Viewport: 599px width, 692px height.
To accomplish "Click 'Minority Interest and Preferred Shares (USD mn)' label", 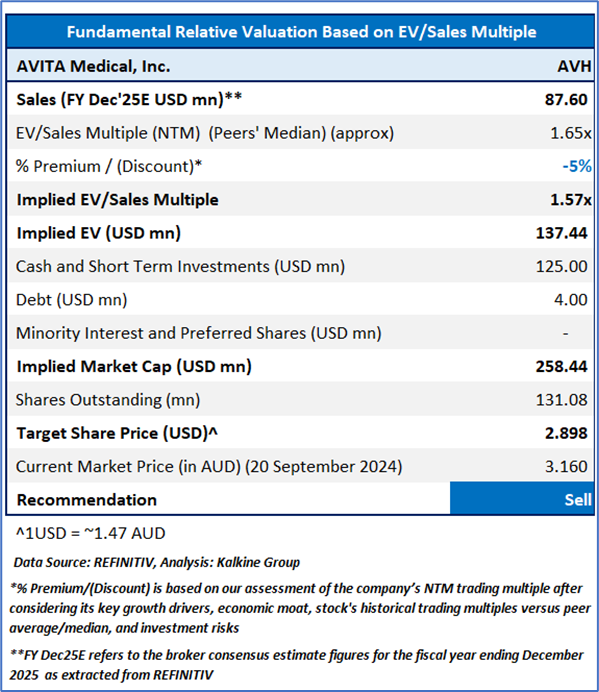I will click(199, 333).
